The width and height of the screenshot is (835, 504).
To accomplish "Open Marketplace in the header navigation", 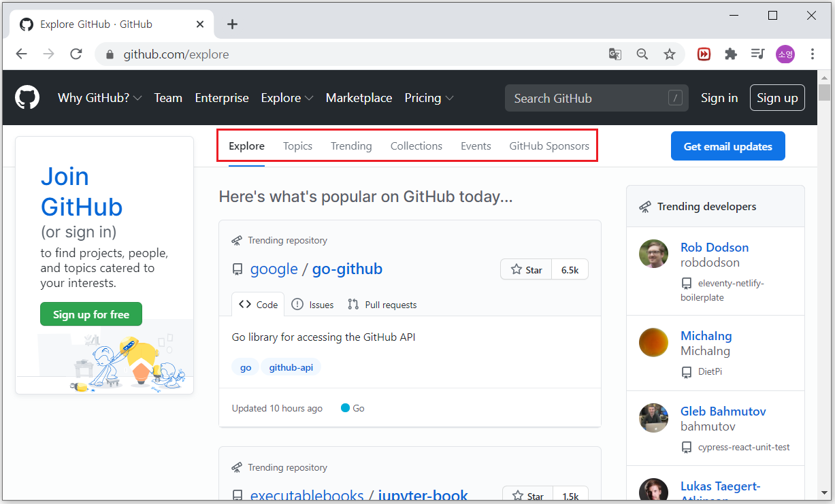I will tap(359, 98).
